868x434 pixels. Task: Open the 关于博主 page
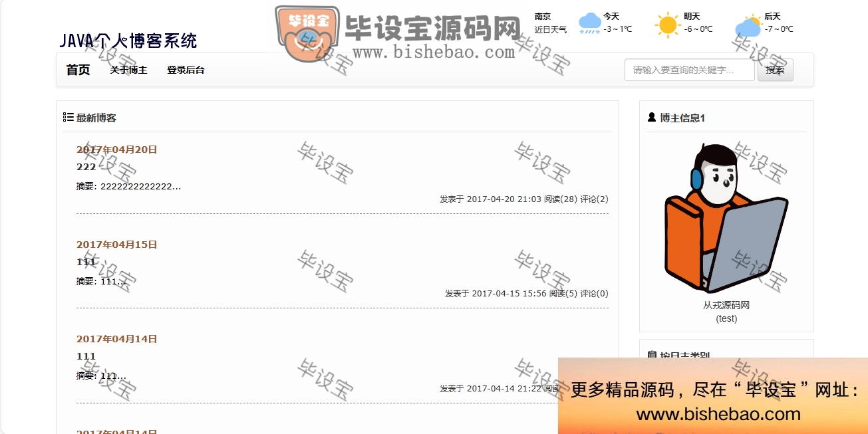pyautogui.click(x=128, y=70)
